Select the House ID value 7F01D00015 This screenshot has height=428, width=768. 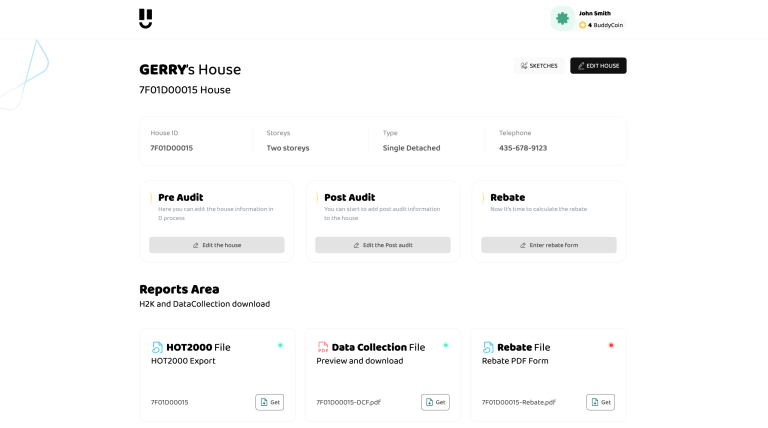(172, 148)
